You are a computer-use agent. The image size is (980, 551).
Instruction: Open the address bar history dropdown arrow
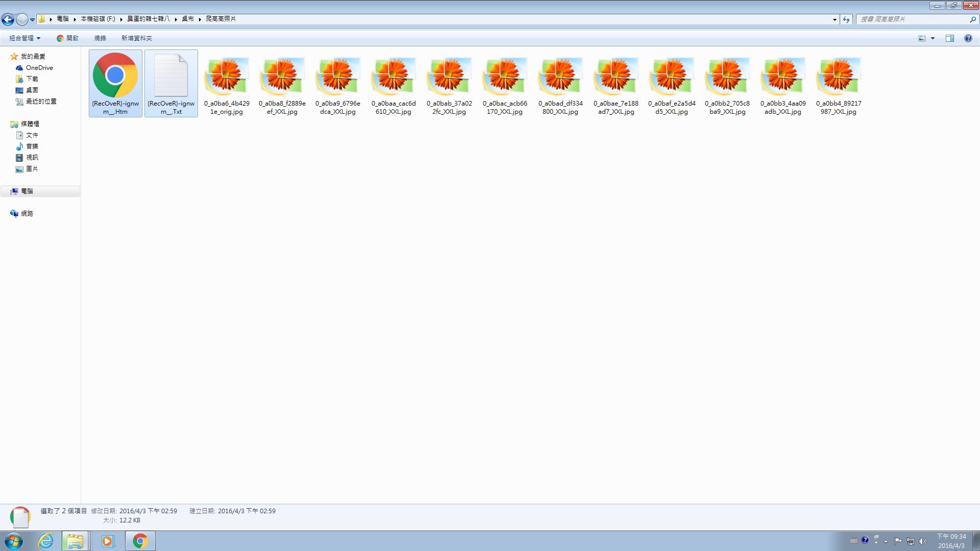pos(835,19)
